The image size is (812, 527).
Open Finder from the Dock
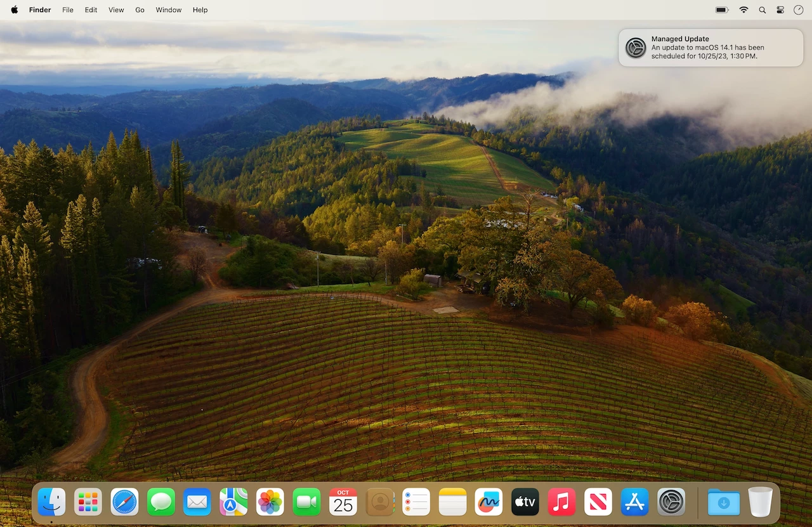(x=51, y=502)
